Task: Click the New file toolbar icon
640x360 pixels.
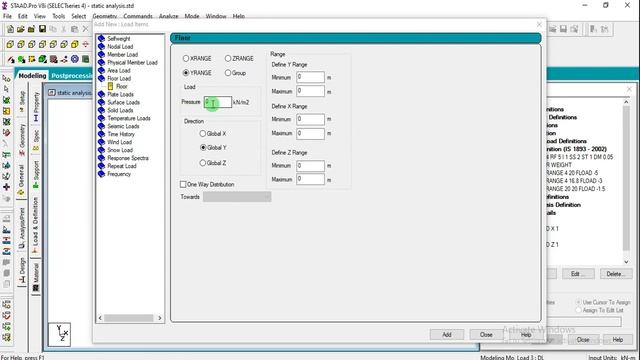Action: click(10, 29)
